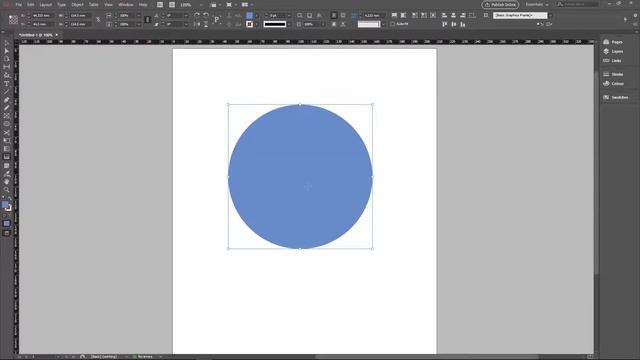The image size is (640, 360).
Task: Select the Line tool
Action: coord(7,92)
